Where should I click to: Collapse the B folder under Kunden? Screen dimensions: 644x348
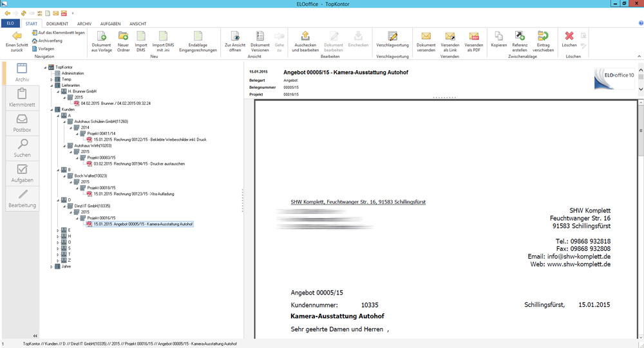[58, 170]
